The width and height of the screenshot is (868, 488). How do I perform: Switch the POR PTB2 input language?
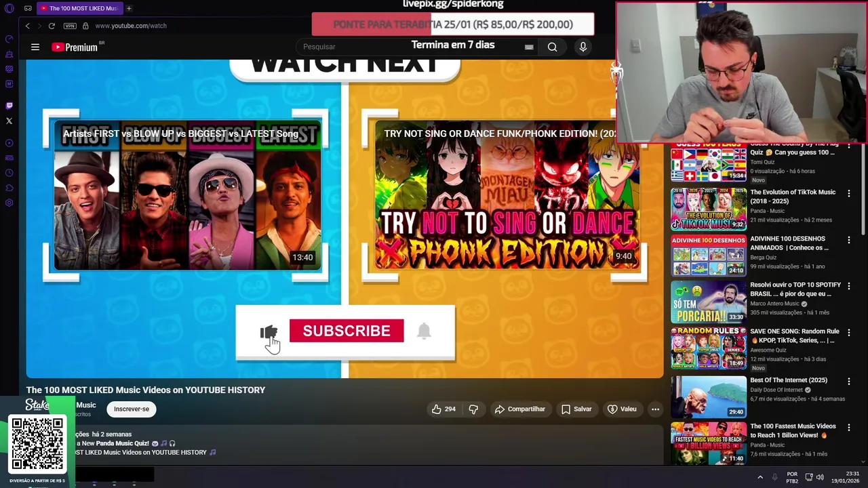pyautogui.click(x=792, y=477)
